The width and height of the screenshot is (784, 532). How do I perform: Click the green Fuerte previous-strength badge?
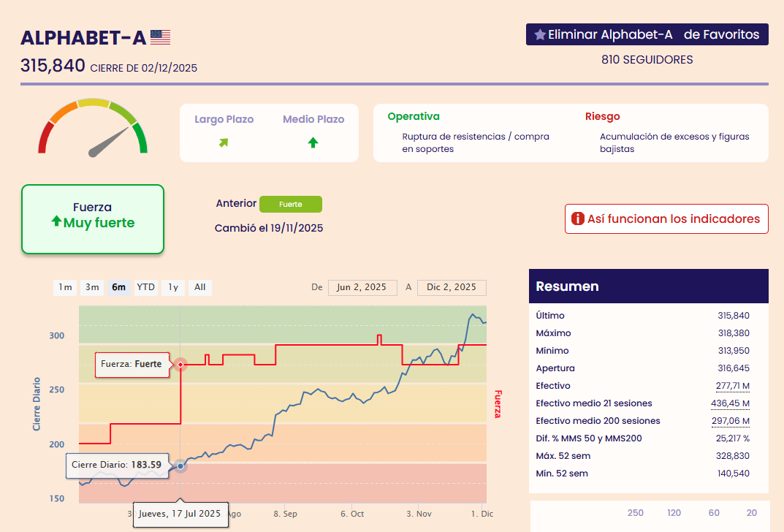click(x=291, y=204)
